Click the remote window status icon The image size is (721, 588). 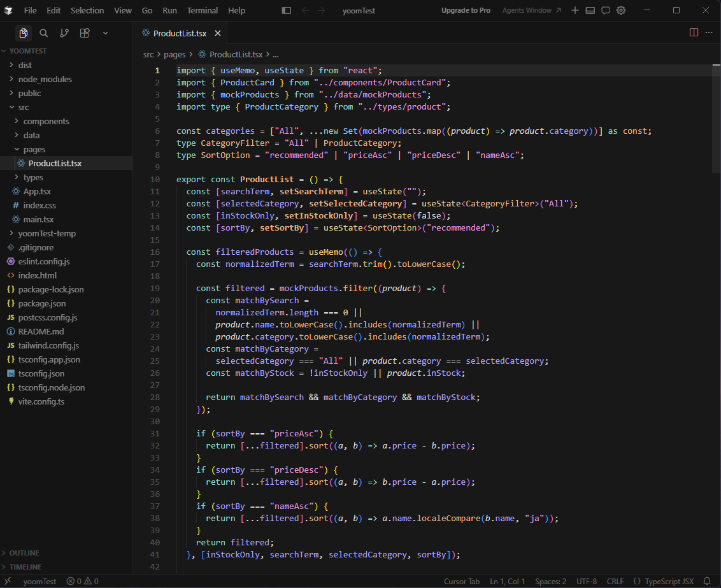coord(8,581)
